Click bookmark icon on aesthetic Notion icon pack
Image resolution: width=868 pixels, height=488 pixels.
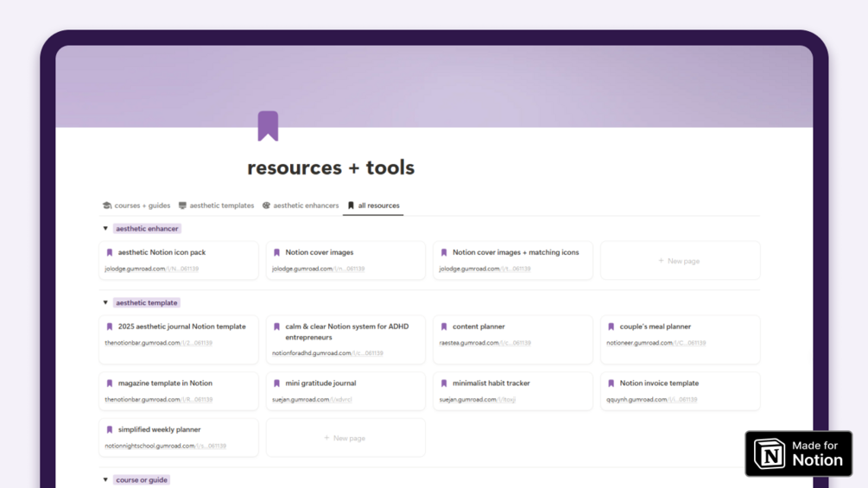click(110, 252)
